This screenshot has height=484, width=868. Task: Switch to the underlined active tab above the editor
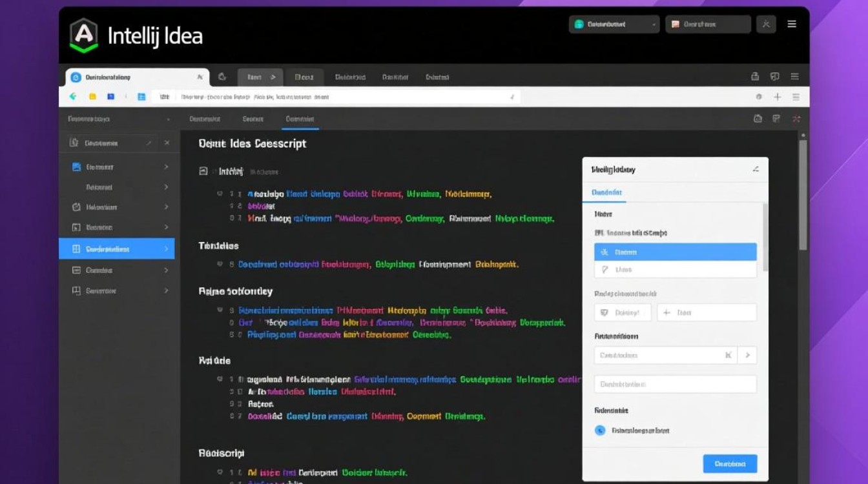(300, 119)
